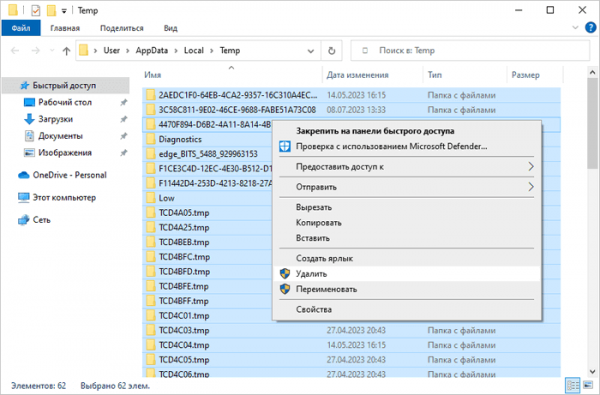The image size is (600, 395).
Task: Switch to the Вид ribbon tab
Action: point(171,28)
